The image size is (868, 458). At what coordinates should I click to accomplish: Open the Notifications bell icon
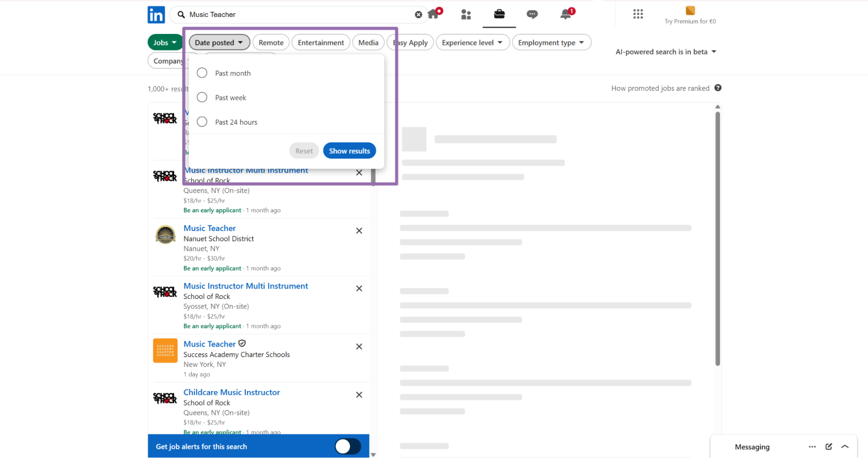click(x=565, y=14)
